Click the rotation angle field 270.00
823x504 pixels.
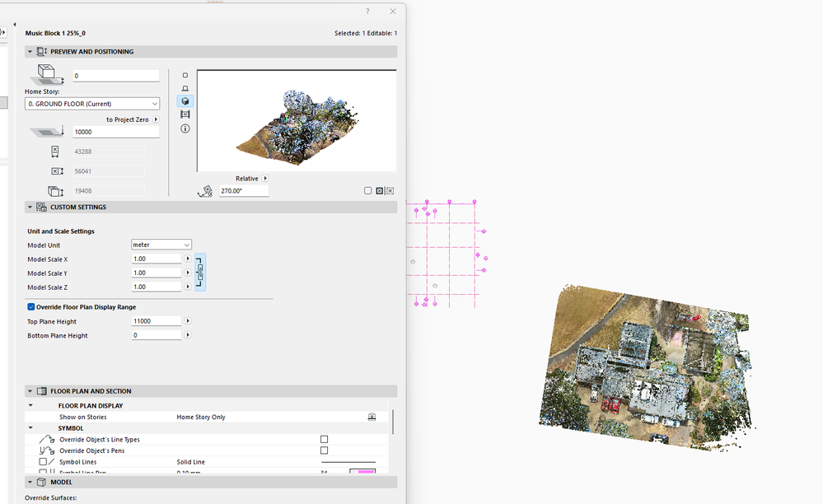click(x=244, y=191)
